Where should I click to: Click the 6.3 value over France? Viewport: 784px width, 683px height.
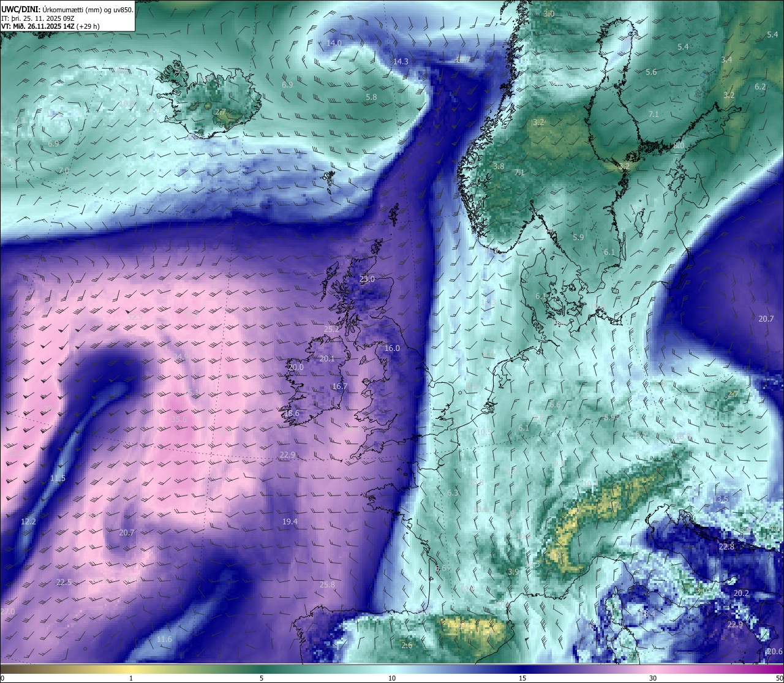[453, 492]
